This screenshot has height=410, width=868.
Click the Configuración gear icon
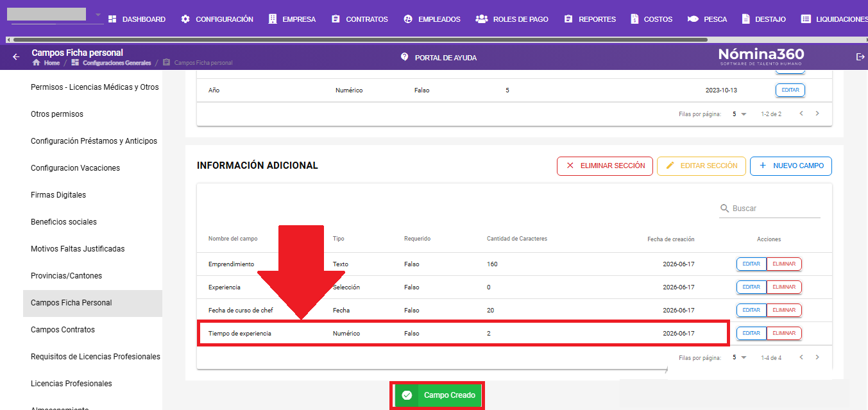(x=185, y=19)
